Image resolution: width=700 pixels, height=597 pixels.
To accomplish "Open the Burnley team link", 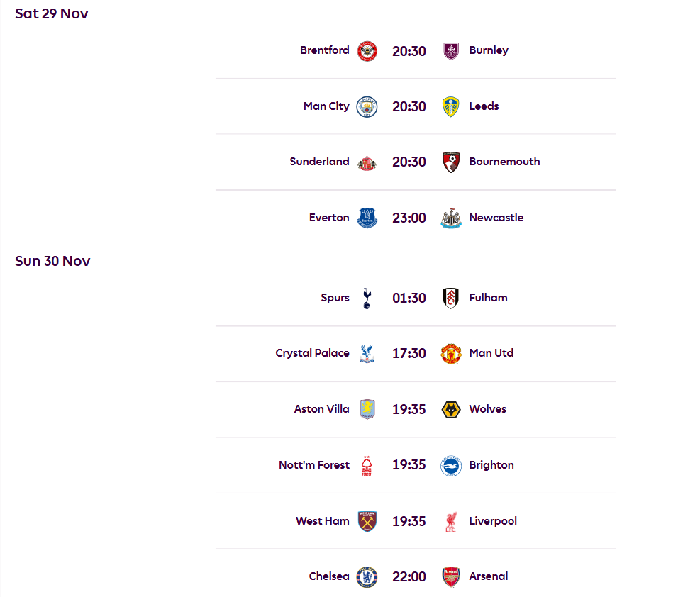I will pos(489,50).
